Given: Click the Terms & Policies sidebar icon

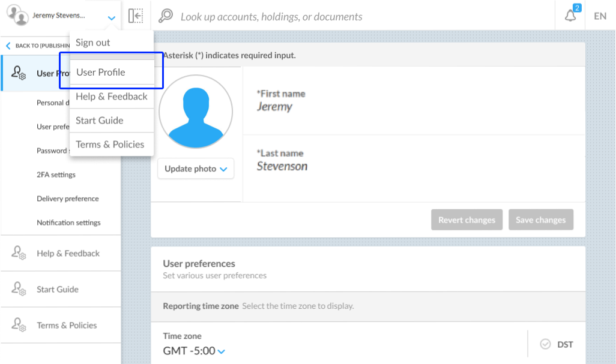Looking at the screenshot, I should click(19, 326).
